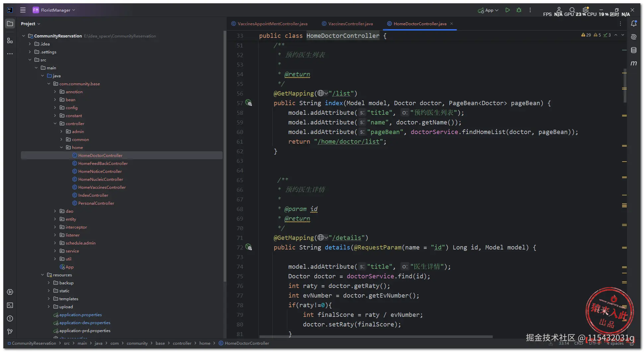Switch to VaccinesAppointMentController.java tab

(x=269, y=24)
